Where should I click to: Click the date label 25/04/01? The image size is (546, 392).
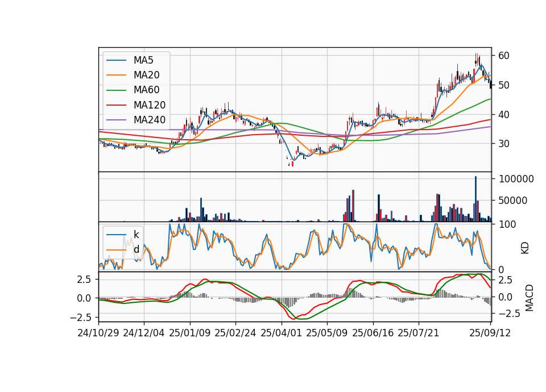[x=282, y=333]
